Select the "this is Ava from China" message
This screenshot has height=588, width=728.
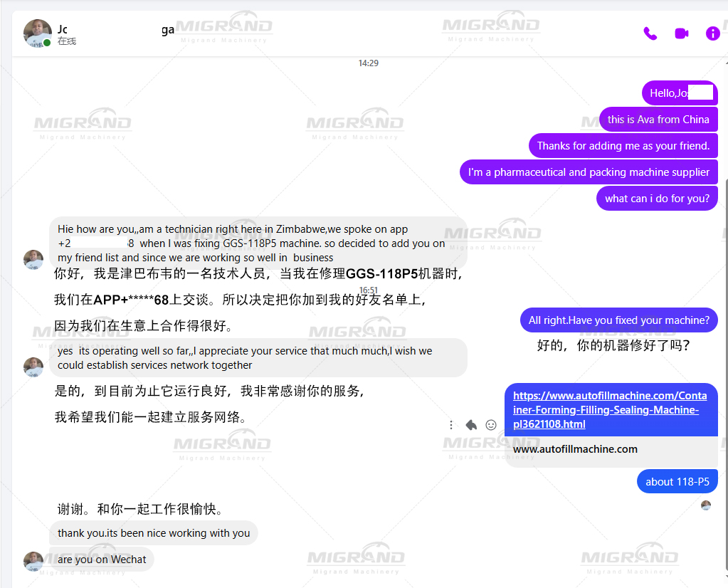click(x=658, y=120)
